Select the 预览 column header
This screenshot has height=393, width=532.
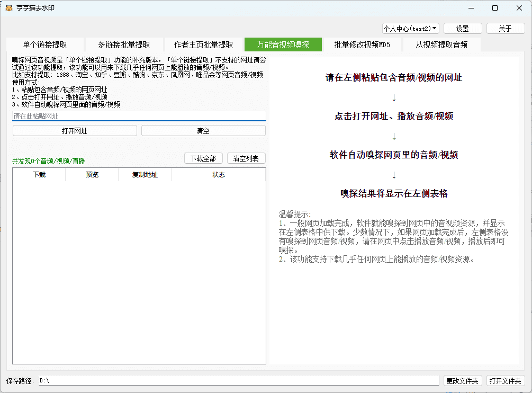click(92, 174)
